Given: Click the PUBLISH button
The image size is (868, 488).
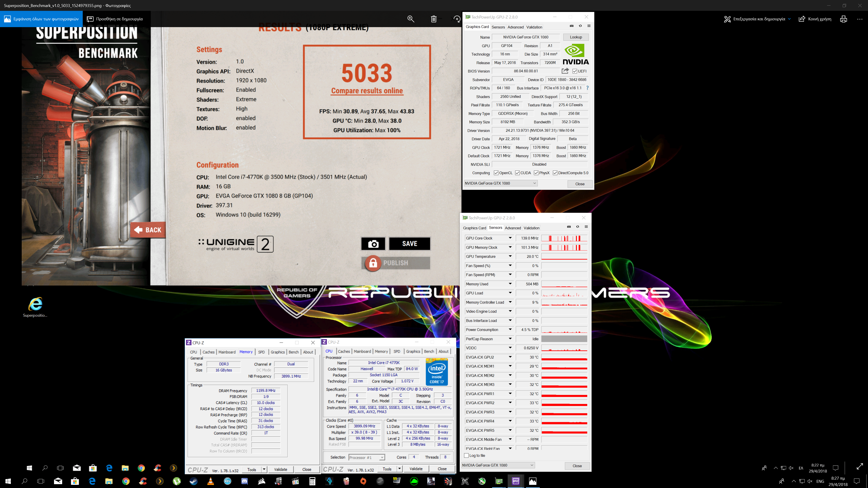Looking at the screenshot, I should (396, 263).
